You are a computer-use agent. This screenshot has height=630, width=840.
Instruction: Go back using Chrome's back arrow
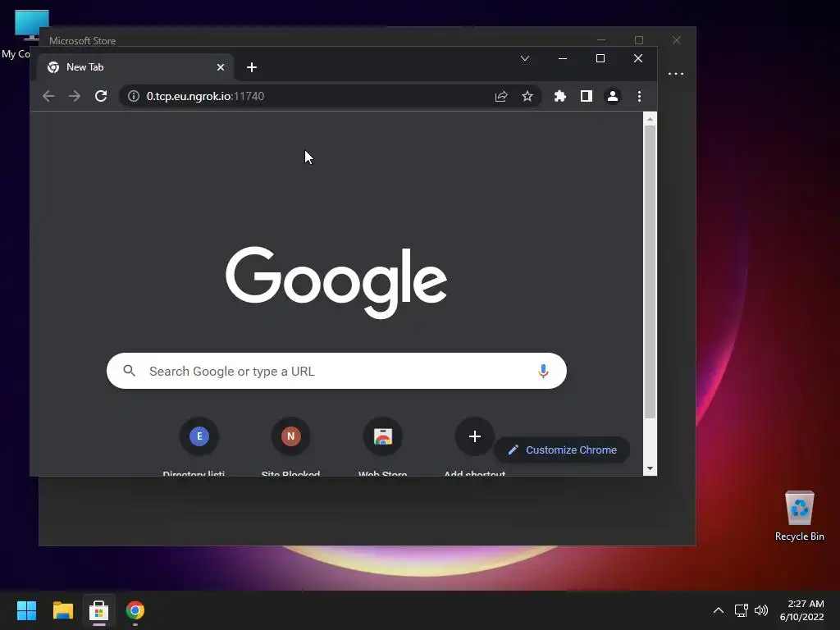coord(48,97)
